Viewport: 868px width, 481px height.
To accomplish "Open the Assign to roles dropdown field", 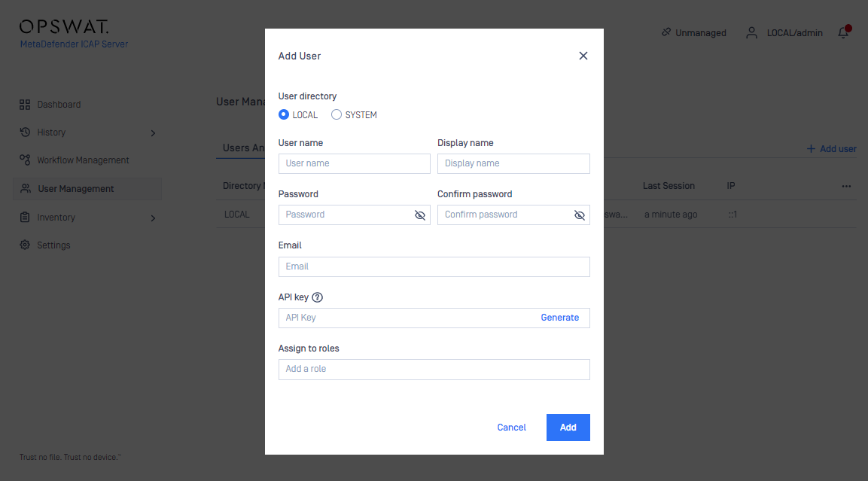I will coord(434,369).
